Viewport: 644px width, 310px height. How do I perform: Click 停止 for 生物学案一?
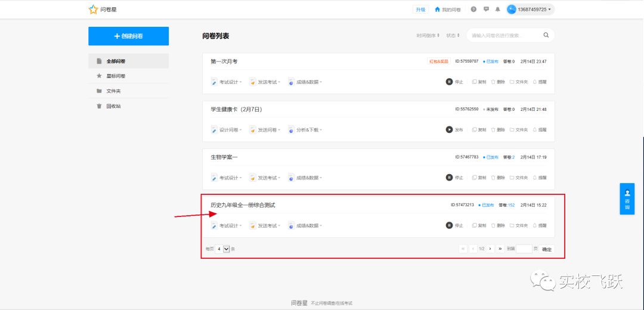click(x=454, y=178)
